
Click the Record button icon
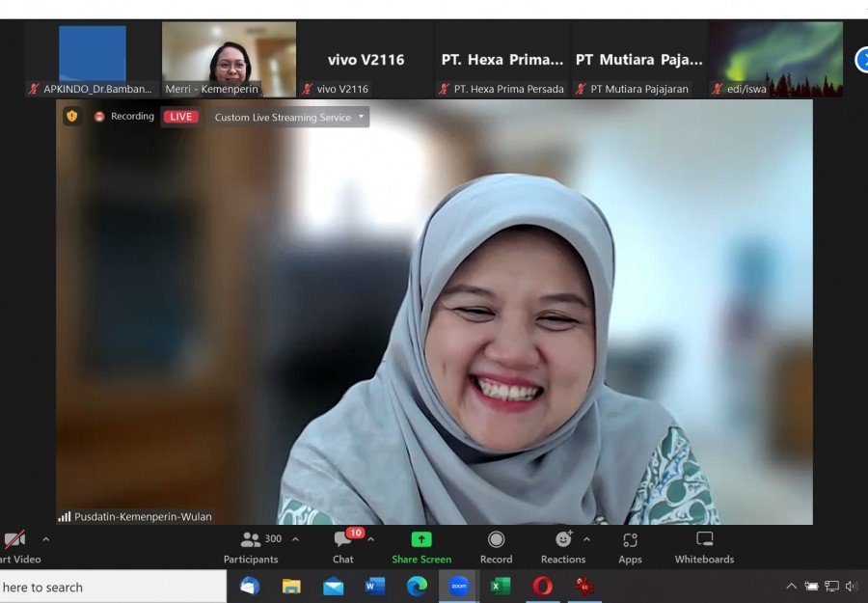(496, 539)
